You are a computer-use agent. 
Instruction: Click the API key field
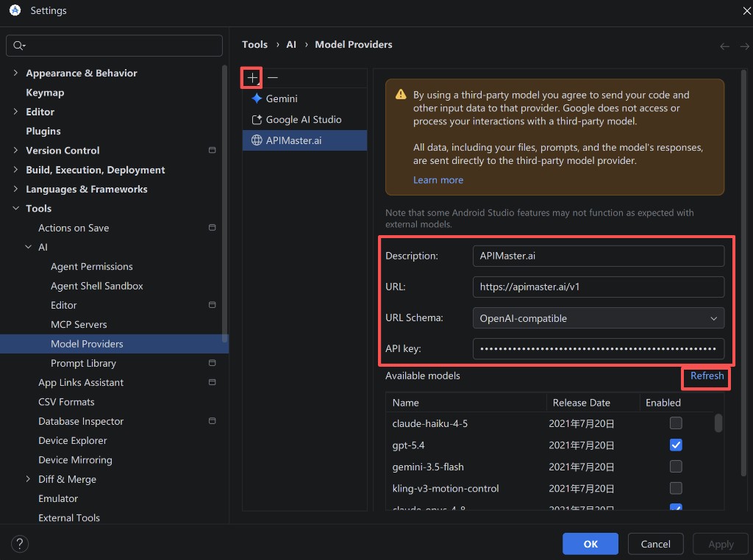pos(599,349)
